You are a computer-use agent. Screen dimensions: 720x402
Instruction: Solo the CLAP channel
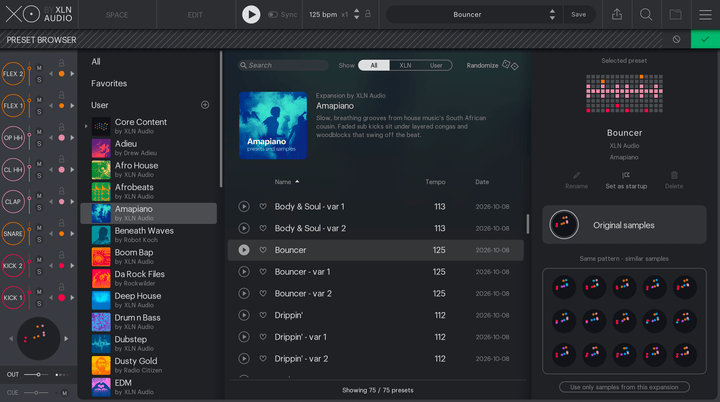pos(39,208)
